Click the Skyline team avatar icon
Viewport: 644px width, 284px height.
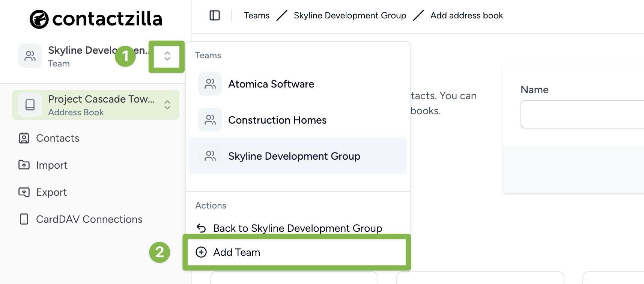(x=30, y=56)
